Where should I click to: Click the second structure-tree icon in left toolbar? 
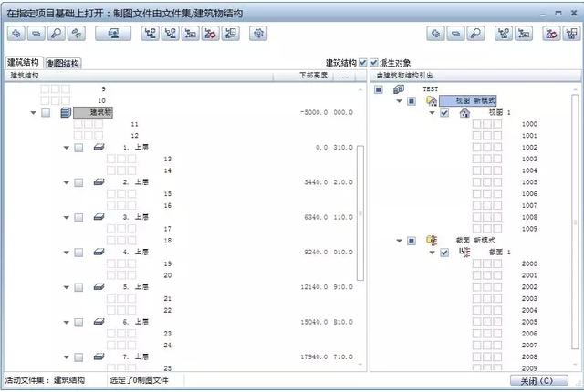pos(171,34)
